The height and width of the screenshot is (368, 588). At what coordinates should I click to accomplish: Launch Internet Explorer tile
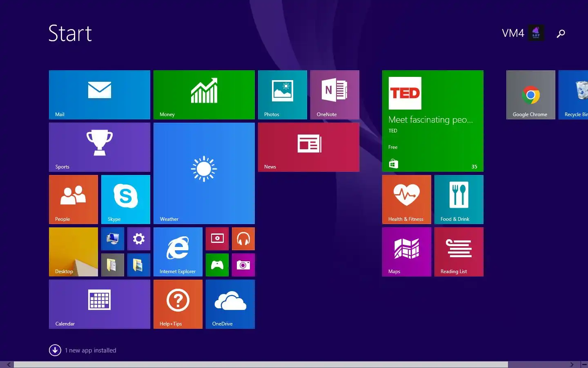pyautogui.click(x=178, y=252)
